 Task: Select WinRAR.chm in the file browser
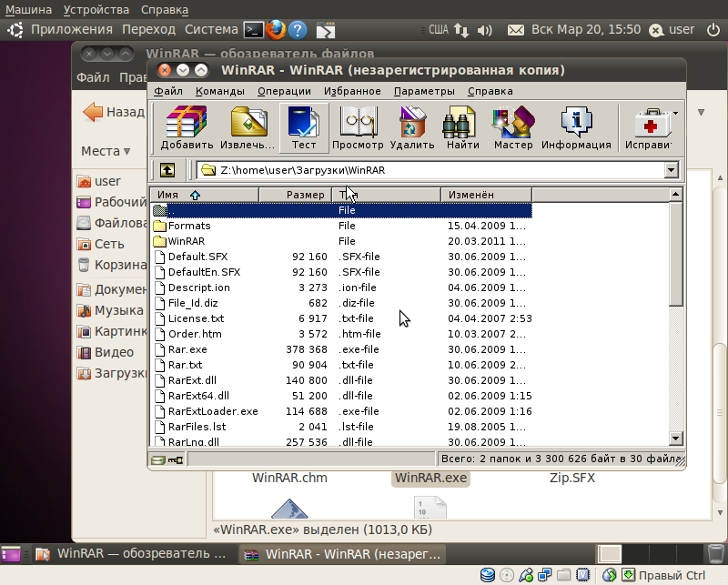click(289, 478)
